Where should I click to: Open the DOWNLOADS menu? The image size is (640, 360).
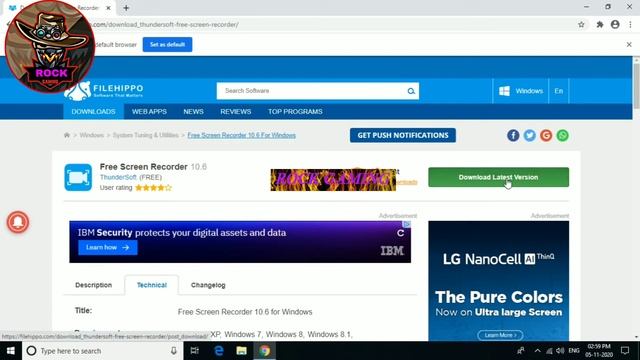pyautogui.click(x=93, y=111)
